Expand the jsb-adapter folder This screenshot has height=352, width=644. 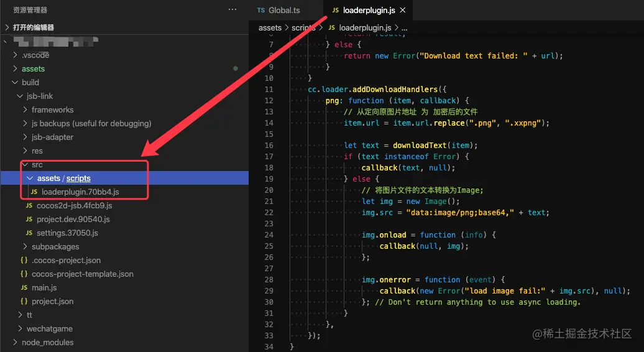tap(25, 137)
